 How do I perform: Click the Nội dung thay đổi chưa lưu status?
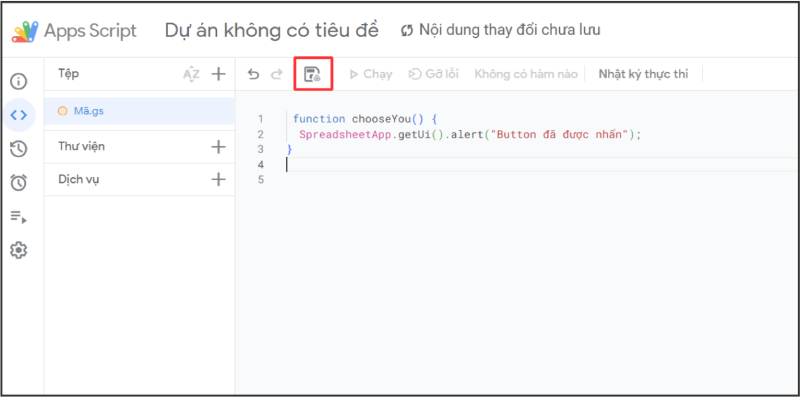(509, 30)
